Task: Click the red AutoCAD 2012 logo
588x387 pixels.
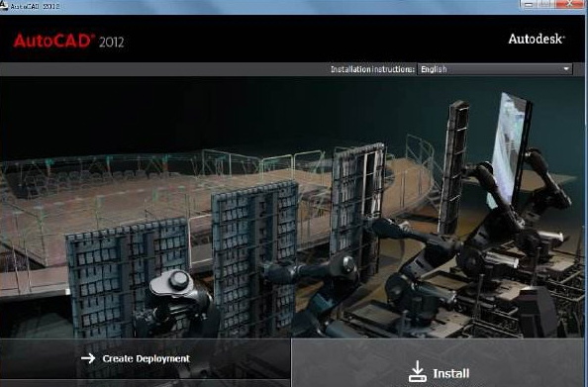Action: pyautogui.click(x=68, y=41)
